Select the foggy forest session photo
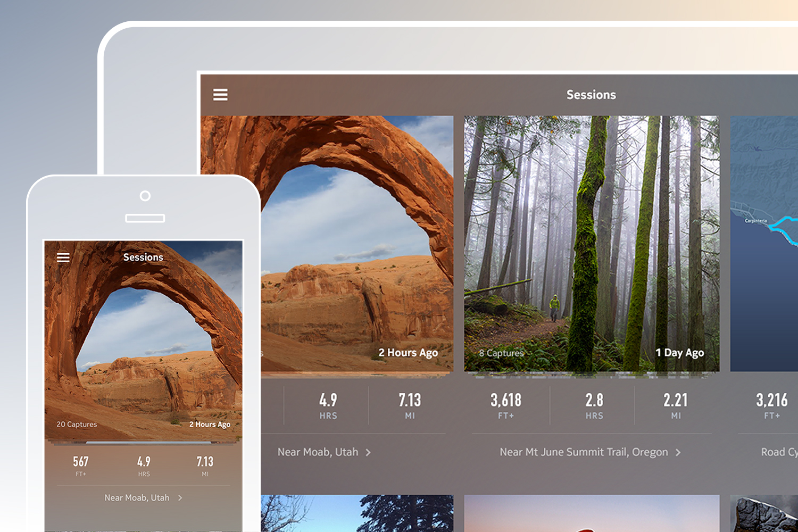 pos(592,244)
